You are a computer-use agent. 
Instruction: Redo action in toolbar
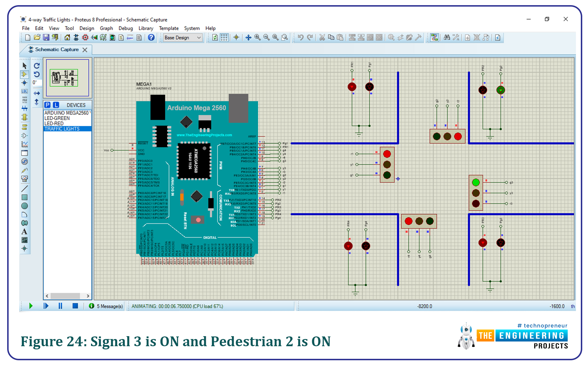point(310,38)
